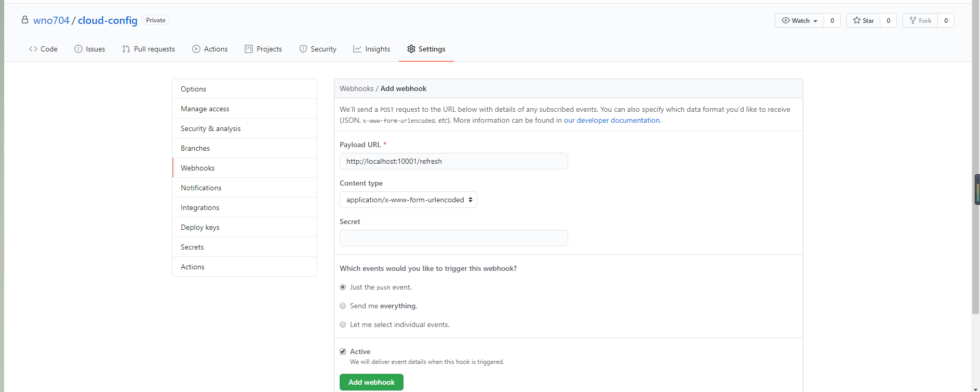Go to Deploy keys settings
This screenshot has height=392, width=980.
pos(200,227)
